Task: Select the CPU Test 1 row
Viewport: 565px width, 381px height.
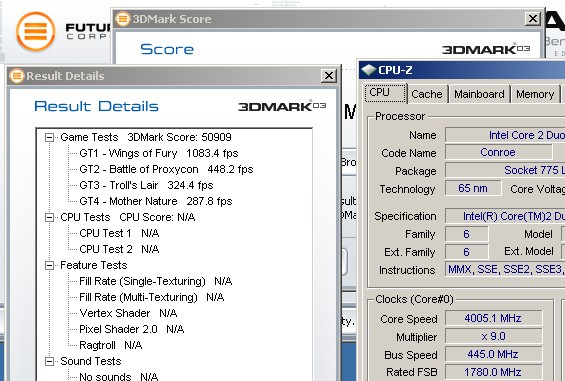Action: coord(119,233)
